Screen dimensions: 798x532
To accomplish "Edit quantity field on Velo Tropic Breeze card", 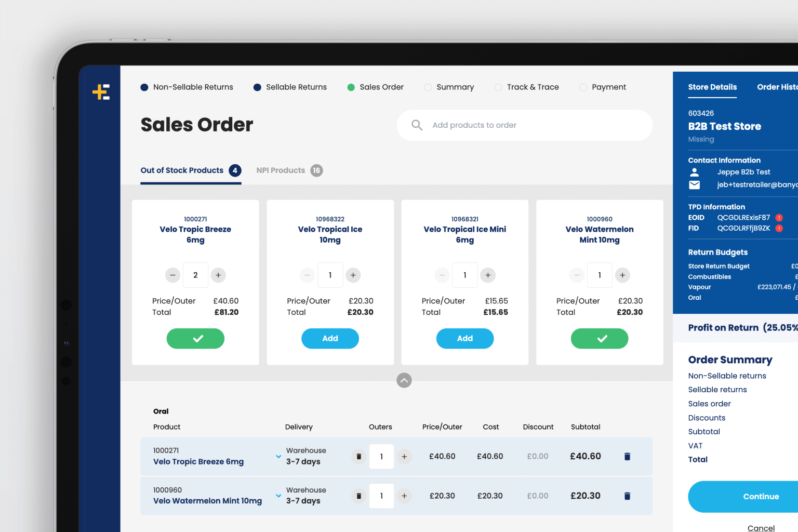I will pos(195,275).
